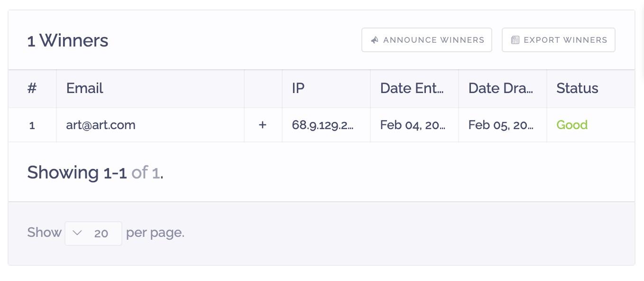644x281 pixels.
Task: Click the chevron arrow in the Show dropdown
Action: coord(77,233)
